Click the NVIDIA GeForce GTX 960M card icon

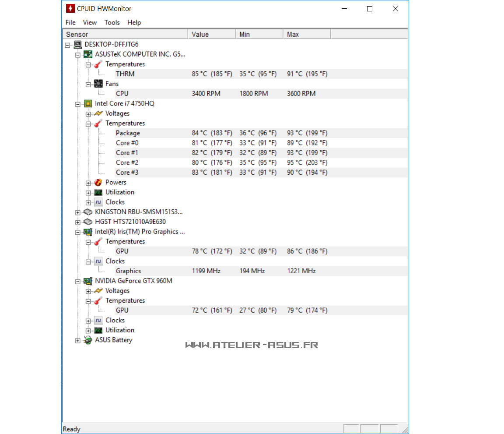(x=88, y=281)
